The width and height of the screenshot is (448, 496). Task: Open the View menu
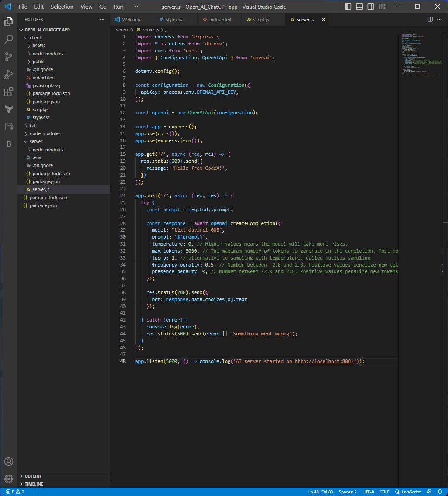pos(86,7)
